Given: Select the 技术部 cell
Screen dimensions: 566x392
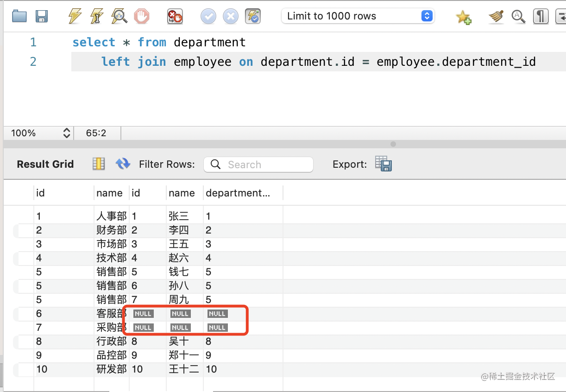Looking at the screenshot, I should pos(111,258).
